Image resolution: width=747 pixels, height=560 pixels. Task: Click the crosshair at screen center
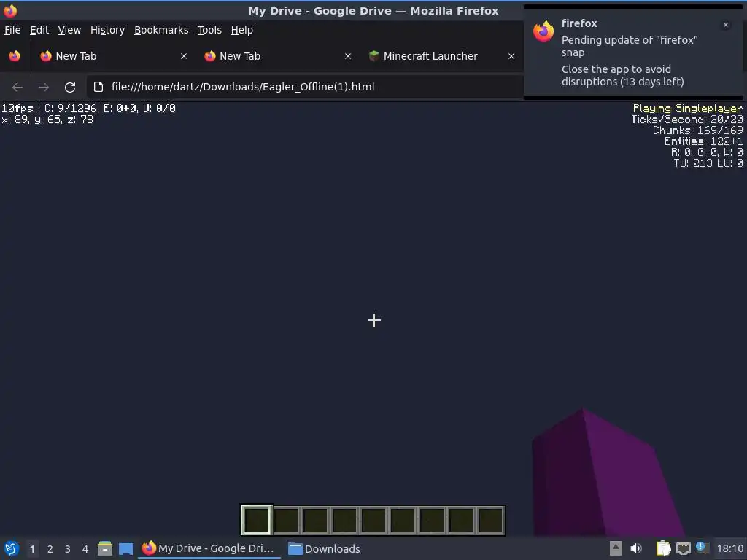pyautogui.click(x=374, y=320)
